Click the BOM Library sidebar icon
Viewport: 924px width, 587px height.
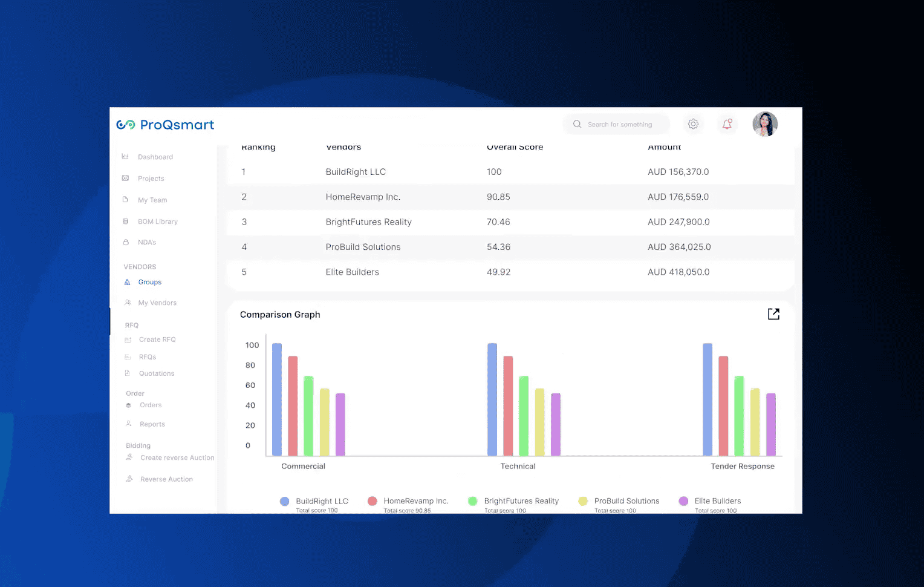click(x=125, y=221)
